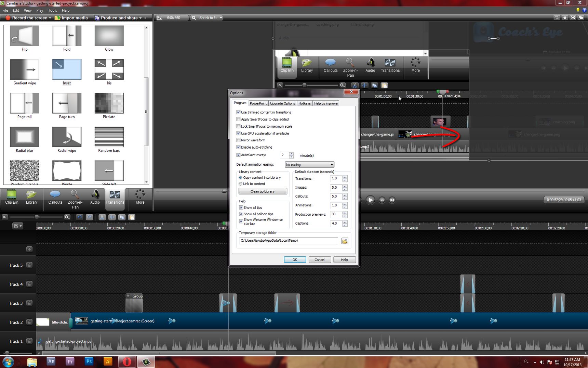Click Cancel in the Options dialog
The width and height of the screenshot is (588, 368).
(x=320, y=260)
